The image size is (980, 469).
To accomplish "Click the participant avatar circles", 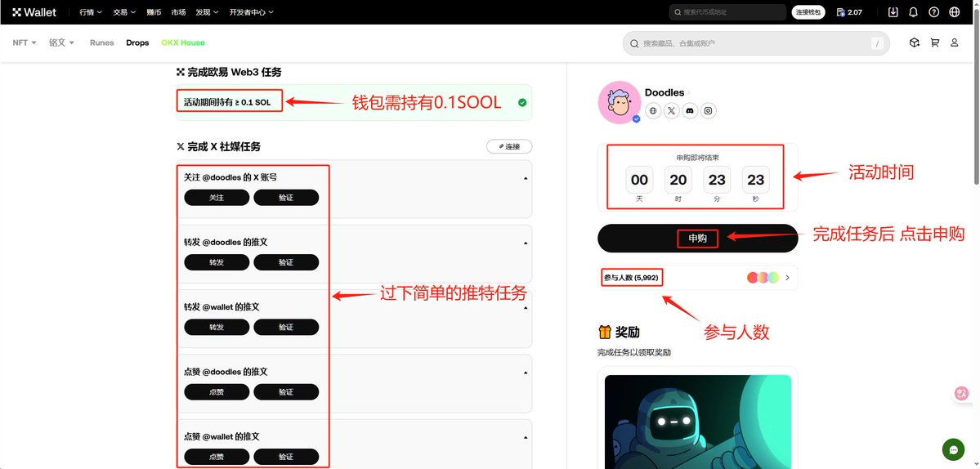I will 763,278.
